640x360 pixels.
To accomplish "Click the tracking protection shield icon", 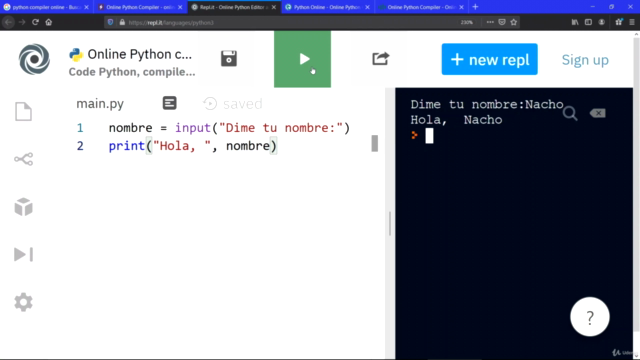I will (x=110, y=22).
